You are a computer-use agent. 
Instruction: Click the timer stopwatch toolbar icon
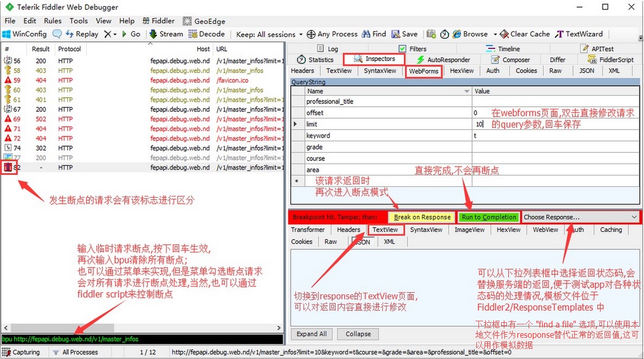(444, 34)
